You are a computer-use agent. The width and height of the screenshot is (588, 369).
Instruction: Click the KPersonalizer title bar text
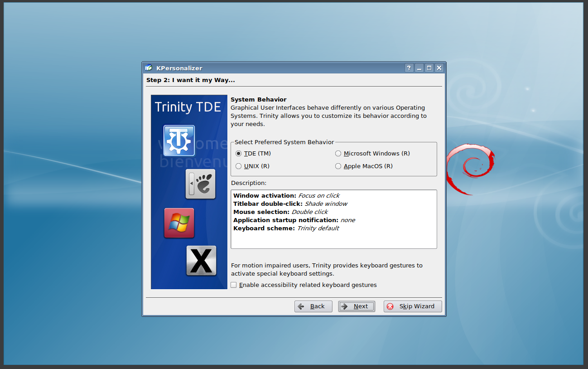179,68
